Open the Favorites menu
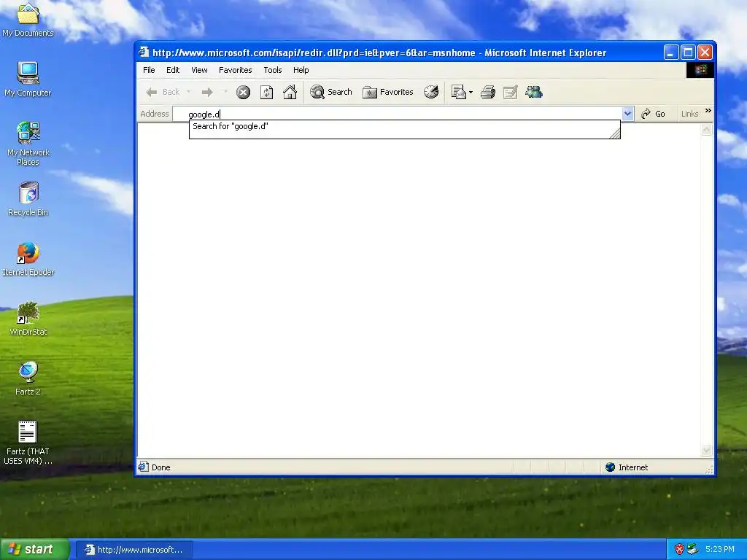The height and width of the screenshot is (560, 747). 236,70
